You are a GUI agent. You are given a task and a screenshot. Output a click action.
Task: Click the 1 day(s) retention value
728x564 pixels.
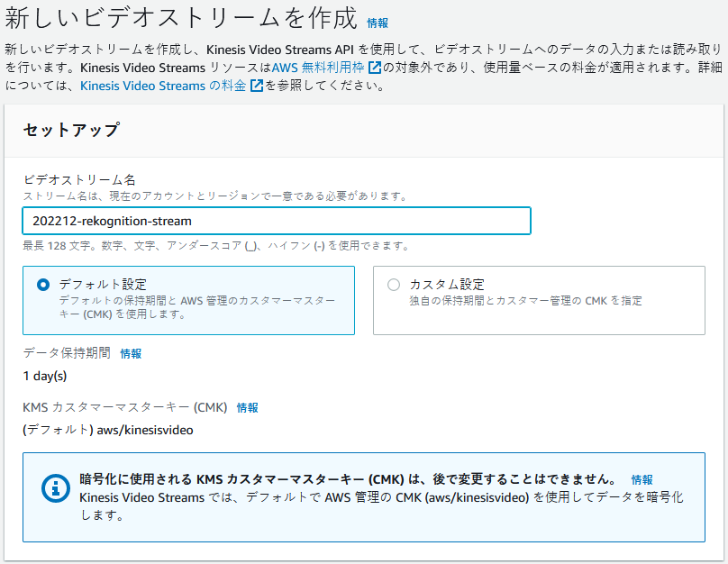coord(45,376)
